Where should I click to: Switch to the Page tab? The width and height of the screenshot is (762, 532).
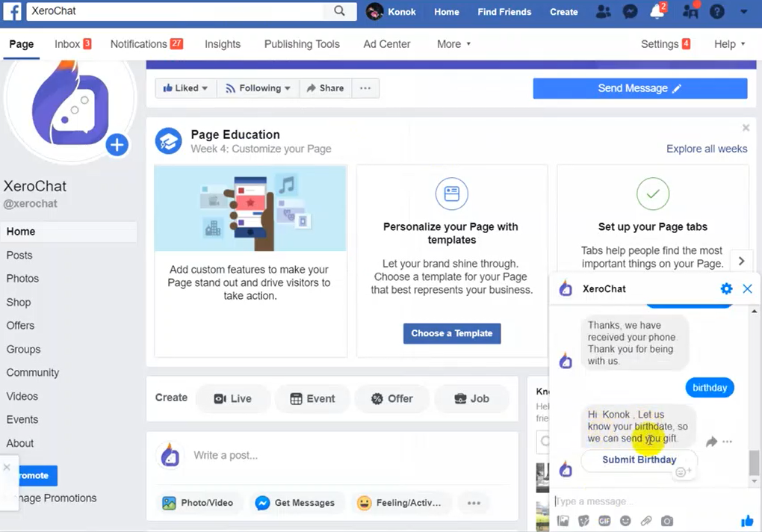point(22,44)
